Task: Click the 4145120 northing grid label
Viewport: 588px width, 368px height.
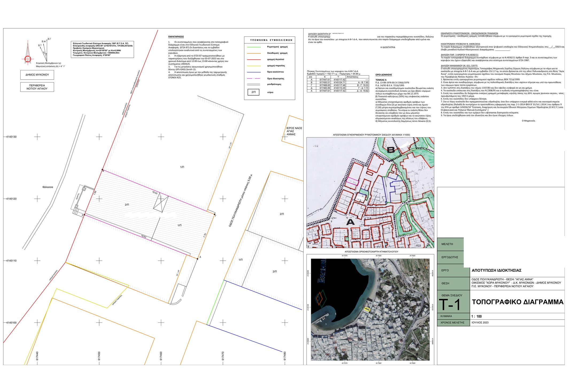Action: [11, 199]
